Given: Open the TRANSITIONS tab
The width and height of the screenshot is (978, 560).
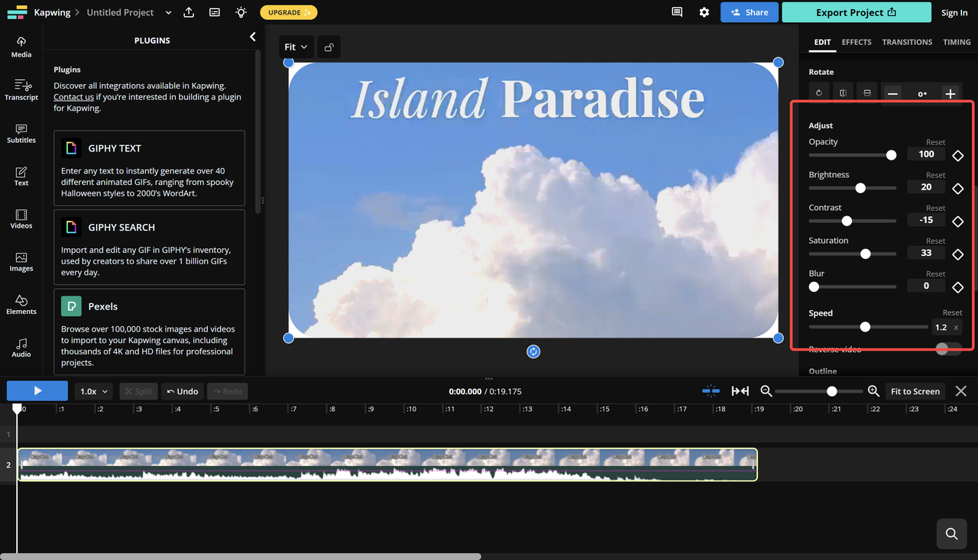Looking at the screenshot, I should 907,42.
